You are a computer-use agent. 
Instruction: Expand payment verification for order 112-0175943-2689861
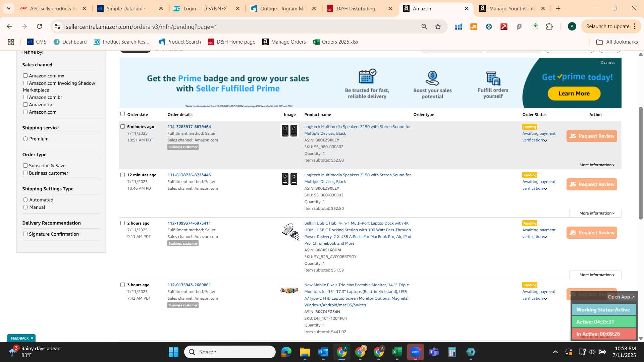545,299
